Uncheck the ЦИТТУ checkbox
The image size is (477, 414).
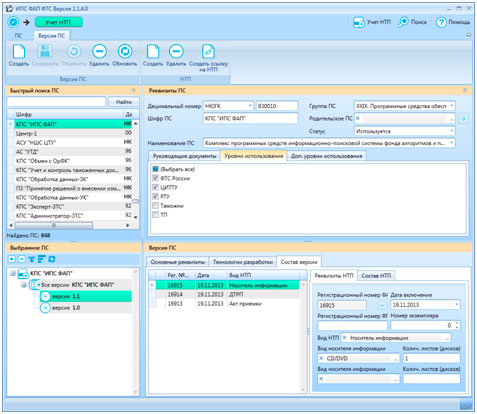click(155, 187)
